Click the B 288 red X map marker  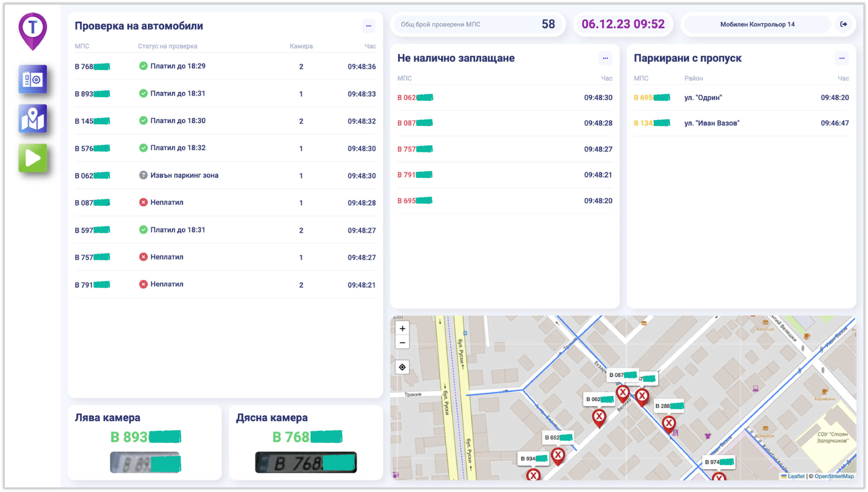click(x=669, y=423)
